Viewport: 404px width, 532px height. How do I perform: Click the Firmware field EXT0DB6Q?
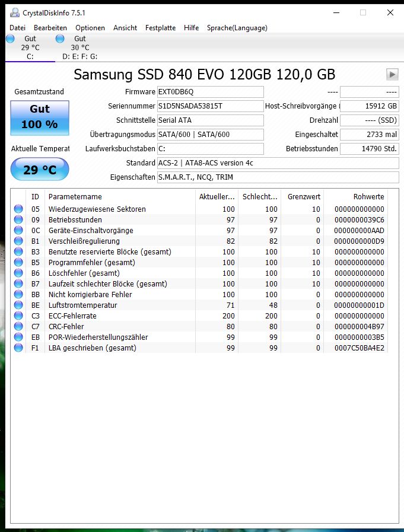[x=210, y=92]
